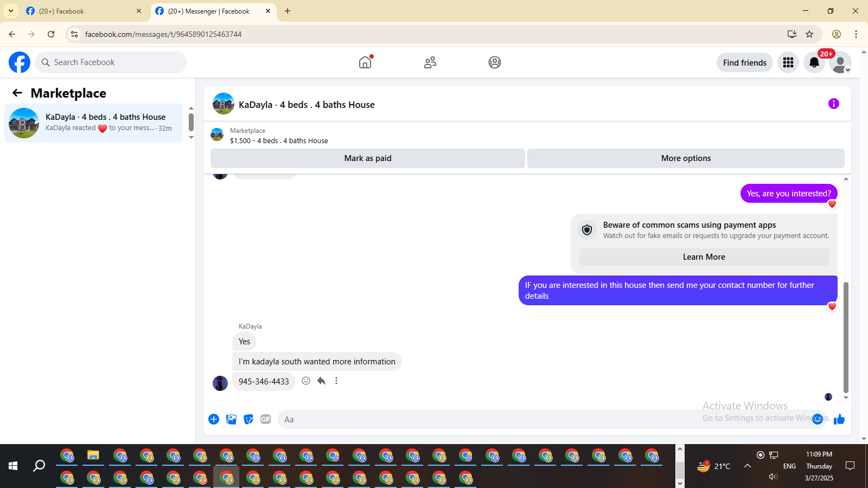Click the browser address bar URL
This screenshot has width=868, height=488.
click(163, 34)
